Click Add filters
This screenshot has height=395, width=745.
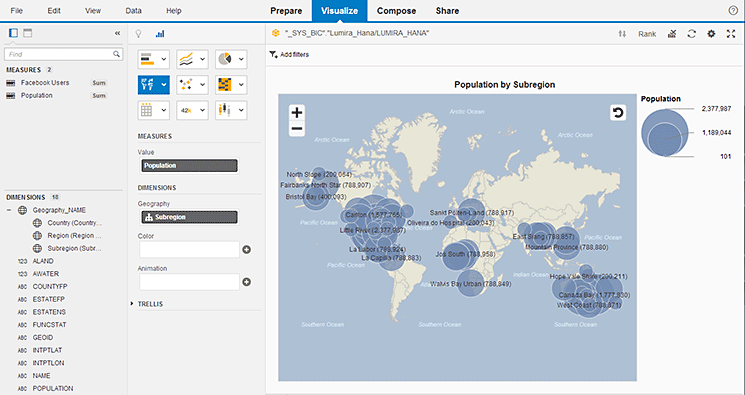point(289,55)
